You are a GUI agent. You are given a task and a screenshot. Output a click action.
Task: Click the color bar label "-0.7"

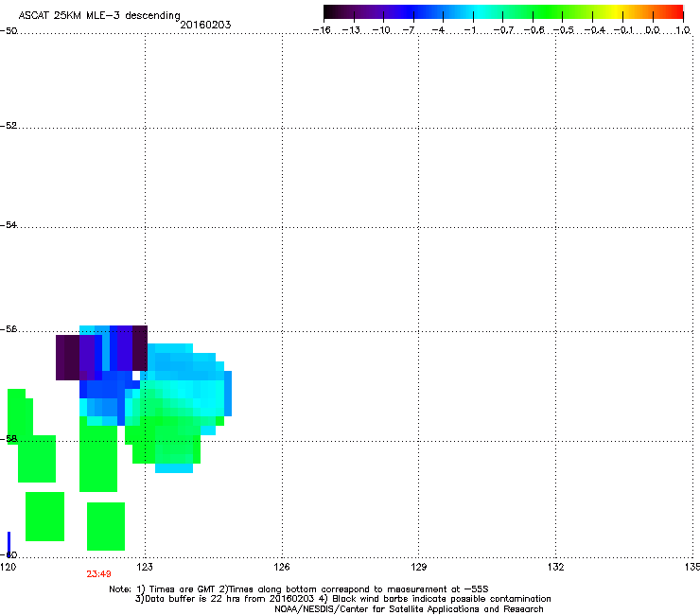pos(503,30)
